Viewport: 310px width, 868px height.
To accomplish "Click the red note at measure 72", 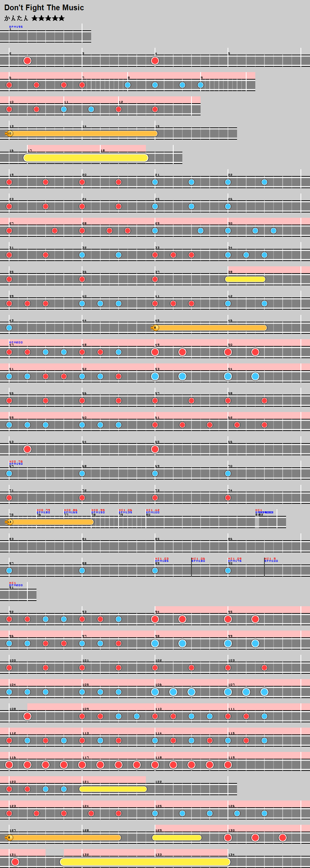I will [82, 498].
